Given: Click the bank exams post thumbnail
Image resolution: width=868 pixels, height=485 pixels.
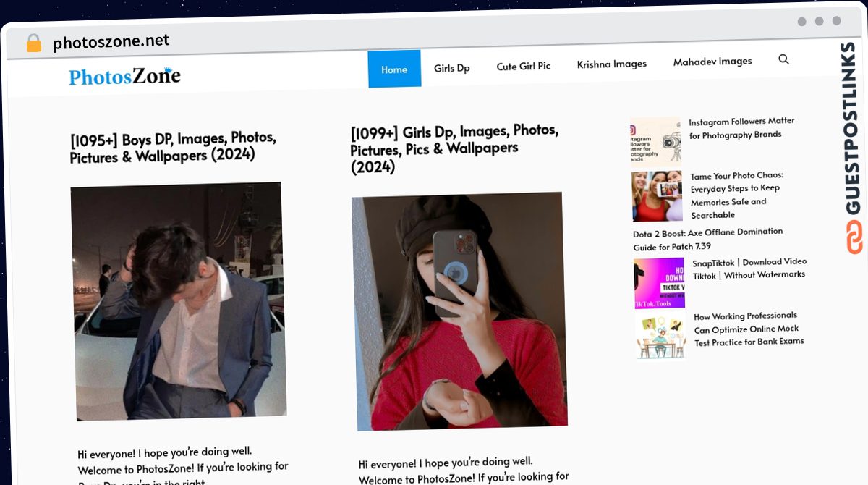Looking at the screenshot, I should click(661, 335).
